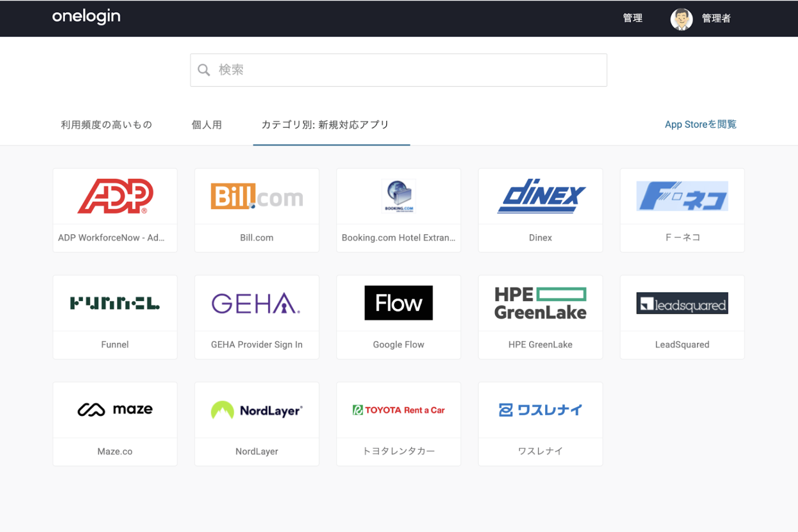Open the Maze.co app tile
Screen dimensions: 798x532
pyautogui.click(x=115, y=423)
